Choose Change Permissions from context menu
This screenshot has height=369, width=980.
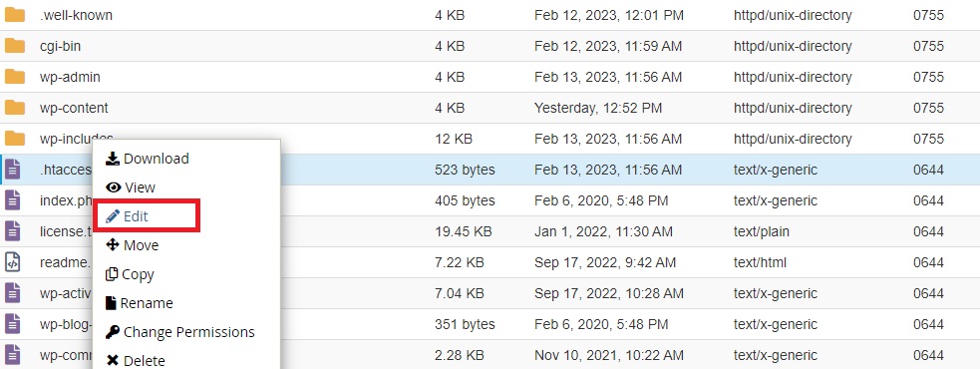coord(186,331)
